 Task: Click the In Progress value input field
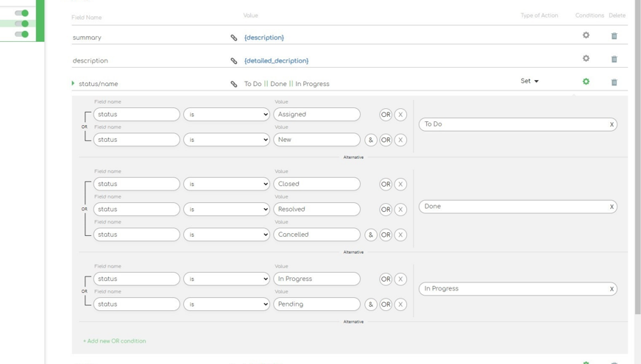tap(316, 279)
